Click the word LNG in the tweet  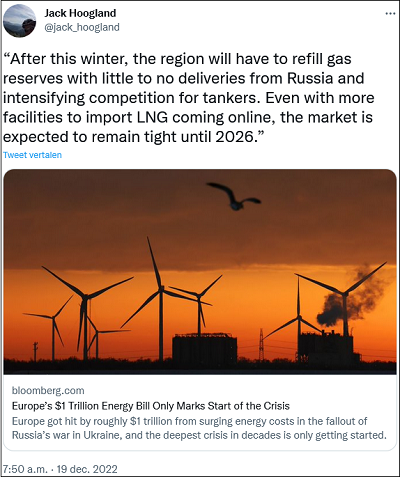point(152,117)
